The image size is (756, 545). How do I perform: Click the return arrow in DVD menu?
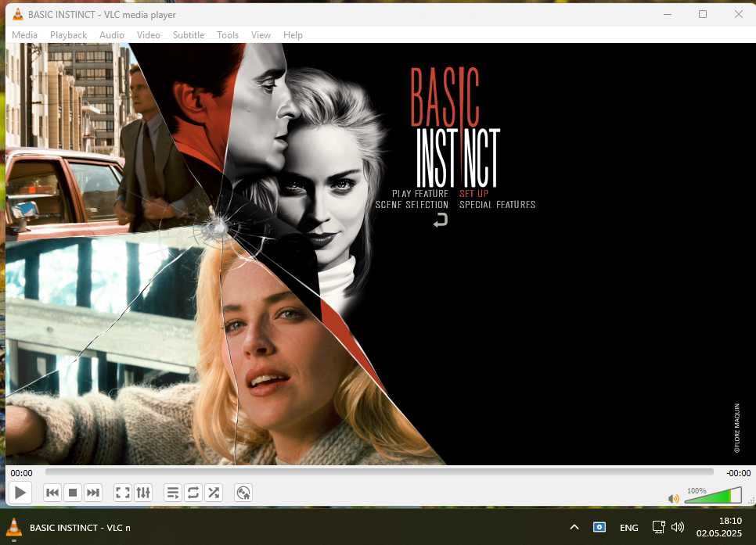tap(440, 221)
